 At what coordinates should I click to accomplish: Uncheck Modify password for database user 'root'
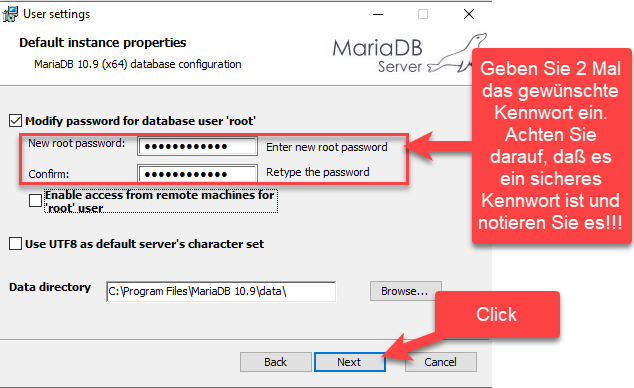pyautogui.click(x=15, y=120)
